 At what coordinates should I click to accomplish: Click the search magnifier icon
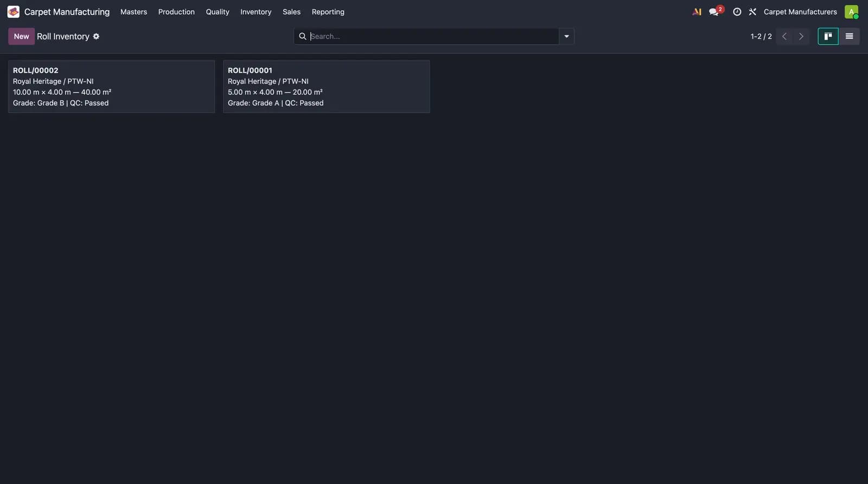tap(303, 36)
